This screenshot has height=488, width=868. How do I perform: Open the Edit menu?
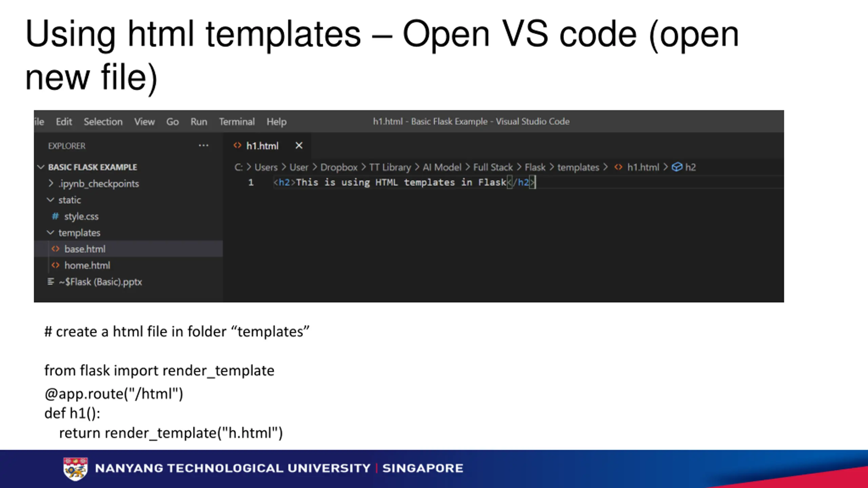(64, 122)
